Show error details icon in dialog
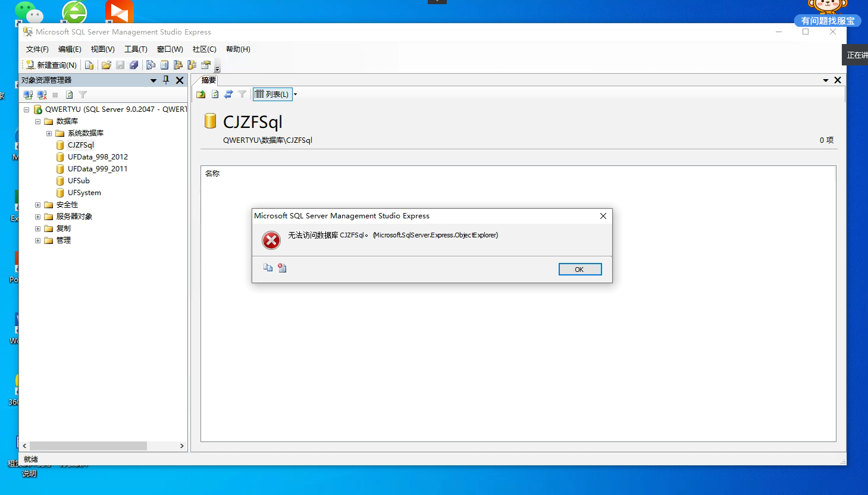This screenshot has width=868, height=495. tap(282, 268)
